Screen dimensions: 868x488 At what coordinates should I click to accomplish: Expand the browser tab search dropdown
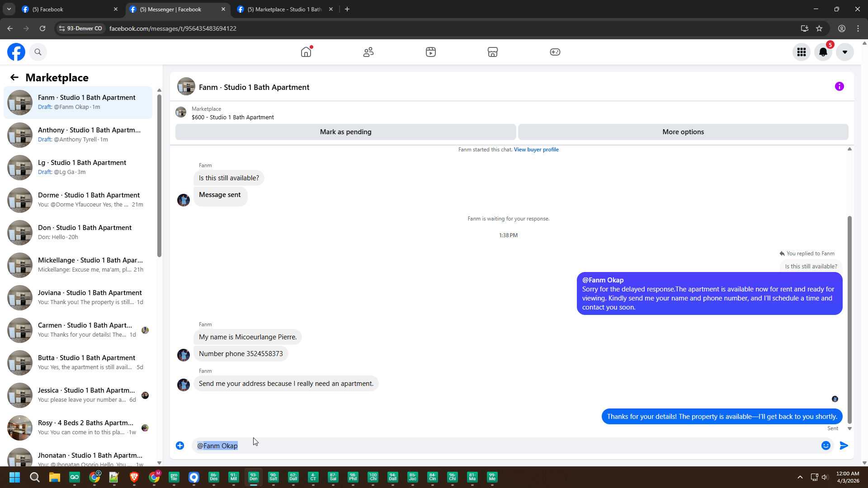tap(9, 9)
